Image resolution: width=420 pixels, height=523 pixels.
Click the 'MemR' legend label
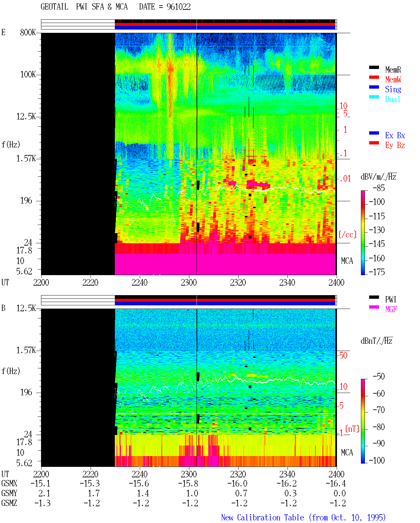[393, 70]
